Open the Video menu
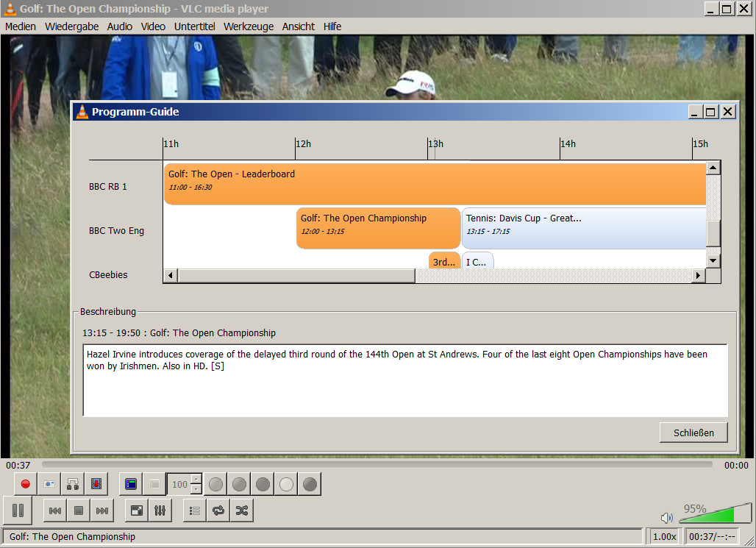Viewport: 756px width, 548px height. pos(153,26)
